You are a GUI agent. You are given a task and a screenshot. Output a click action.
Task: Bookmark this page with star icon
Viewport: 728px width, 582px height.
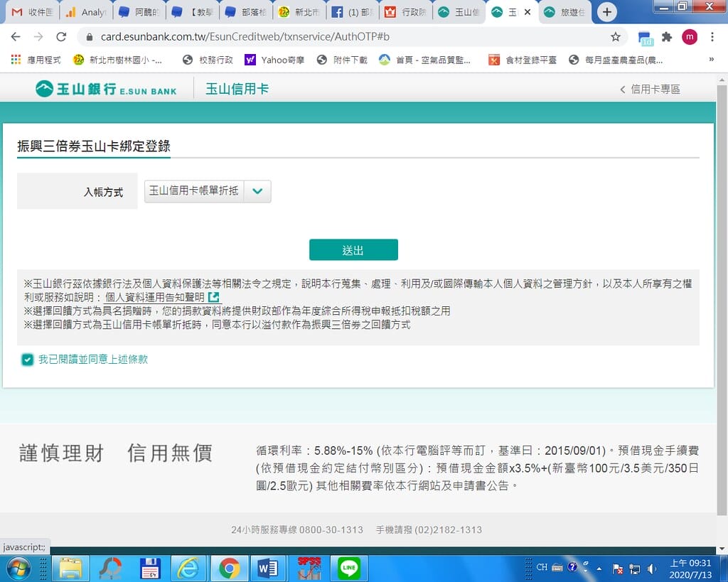point(616,37)
